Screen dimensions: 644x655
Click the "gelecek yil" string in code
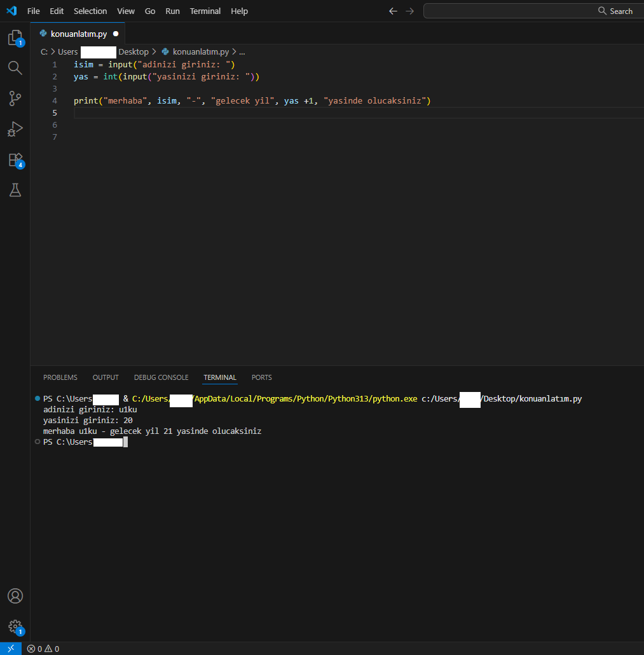click(x=243, y=100)
